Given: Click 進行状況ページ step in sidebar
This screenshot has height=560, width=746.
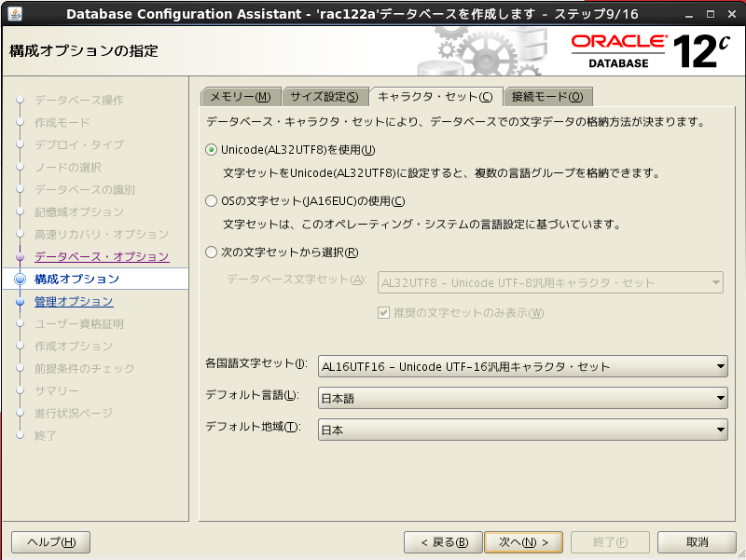Looking at the screenshot, I should click(74, 413).
